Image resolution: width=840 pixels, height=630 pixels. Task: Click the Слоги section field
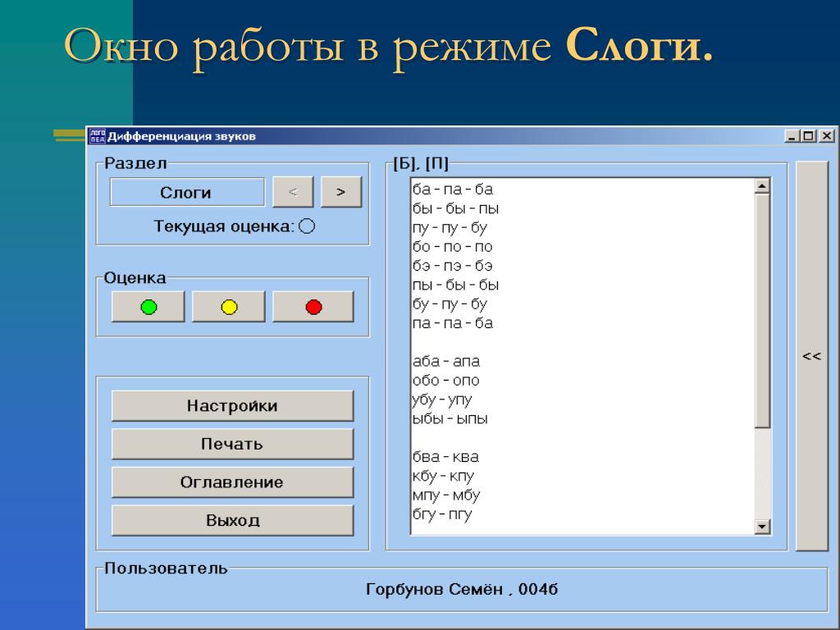click(x=187, y=192)
